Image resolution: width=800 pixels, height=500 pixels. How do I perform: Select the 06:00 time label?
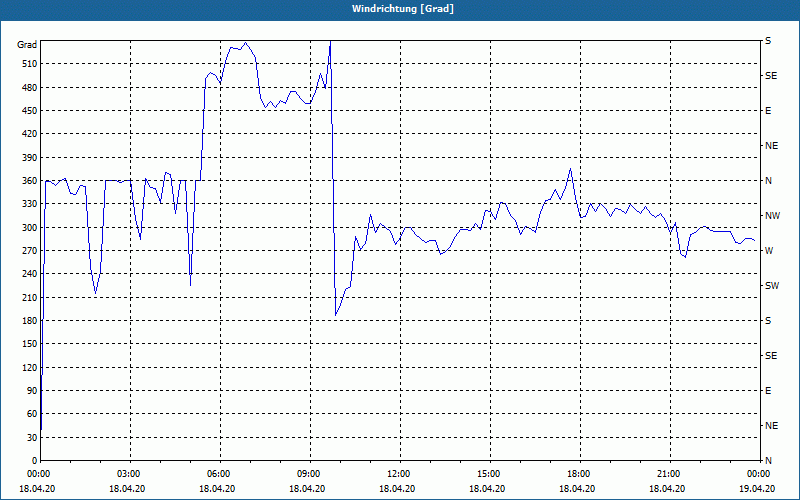[x=220, y=474]
